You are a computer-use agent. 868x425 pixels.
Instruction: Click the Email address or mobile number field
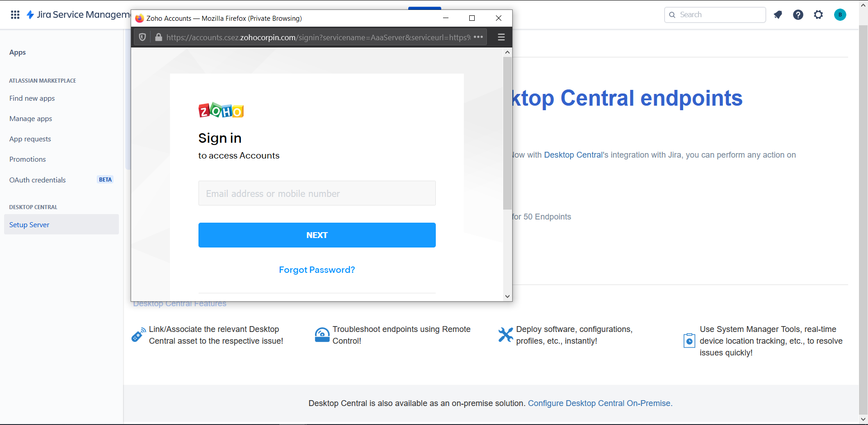click(x=317, y=193)
